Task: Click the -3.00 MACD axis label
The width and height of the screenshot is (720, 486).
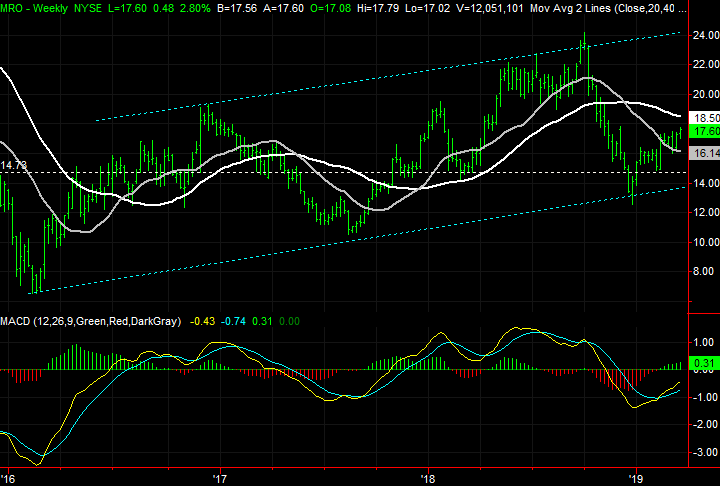Action: [x=705, y=453]
